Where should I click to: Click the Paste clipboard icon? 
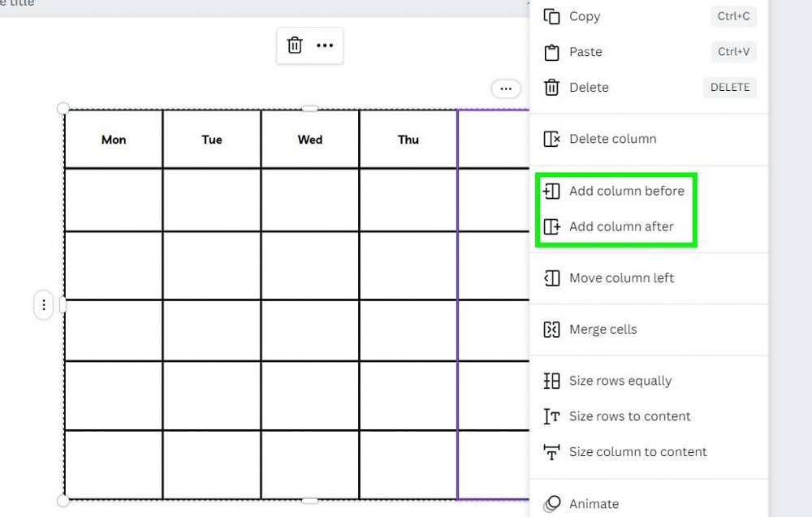(x=553, y=52)
